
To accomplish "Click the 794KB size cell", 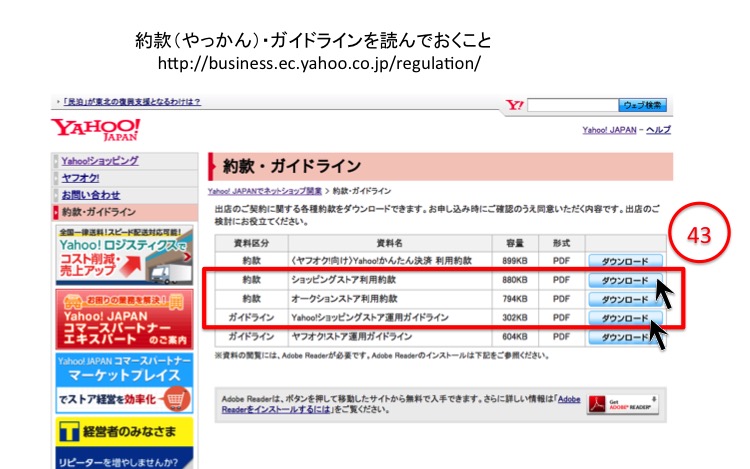I will pos(515,299).
